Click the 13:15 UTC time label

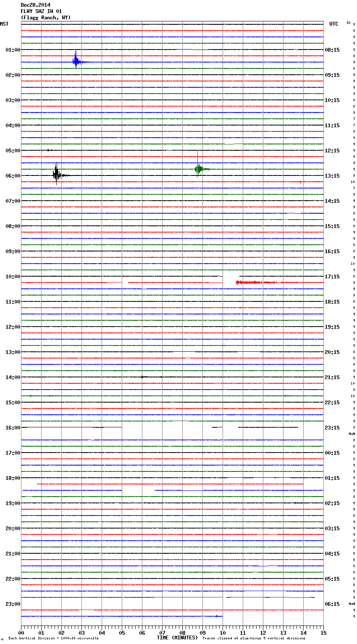point(332,176)
